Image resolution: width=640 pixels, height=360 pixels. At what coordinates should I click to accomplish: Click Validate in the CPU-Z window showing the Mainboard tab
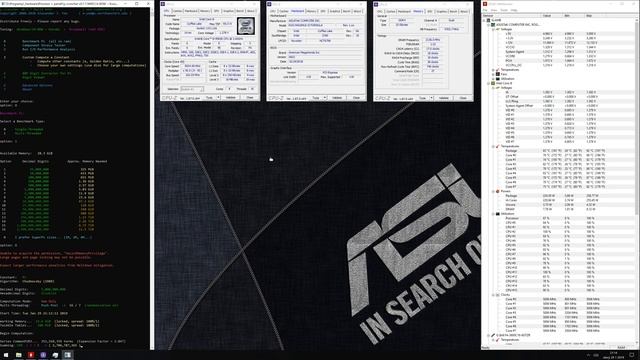pos(337,98)
